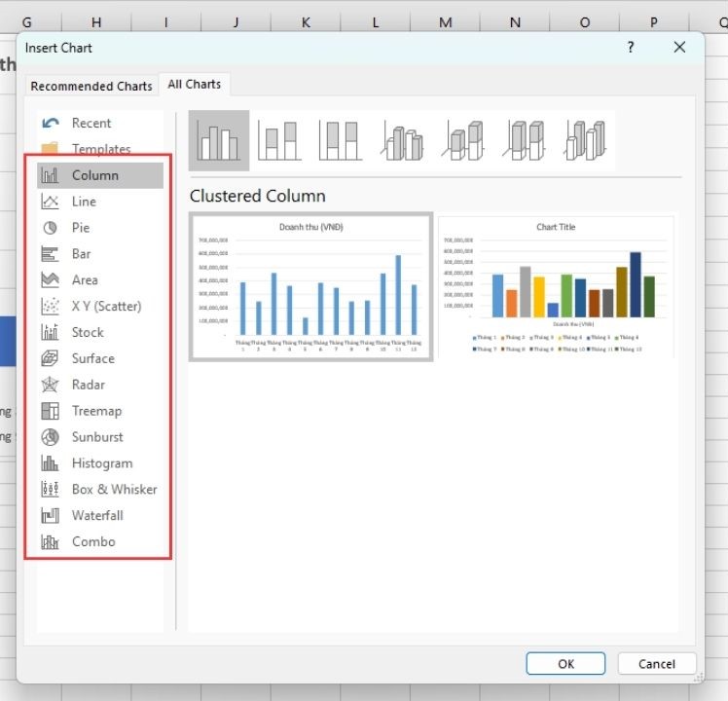Select the Stacked Column subtype icon
728x701 pixels.
[278, 141]
